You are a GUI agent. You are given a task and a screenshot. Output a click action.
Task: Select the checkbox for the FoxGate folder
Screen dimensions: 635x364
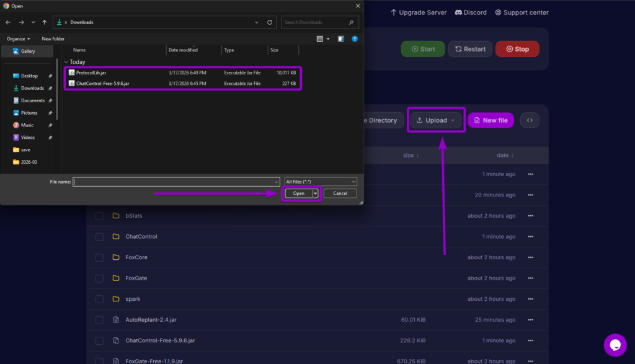(x=99, y=278)
